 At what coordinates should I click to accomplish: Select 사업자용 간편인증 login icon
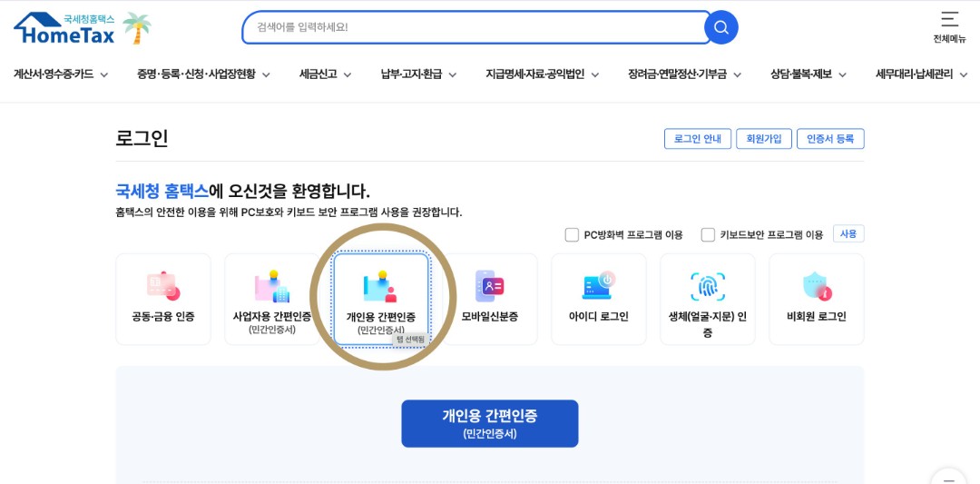pos(272,286)
